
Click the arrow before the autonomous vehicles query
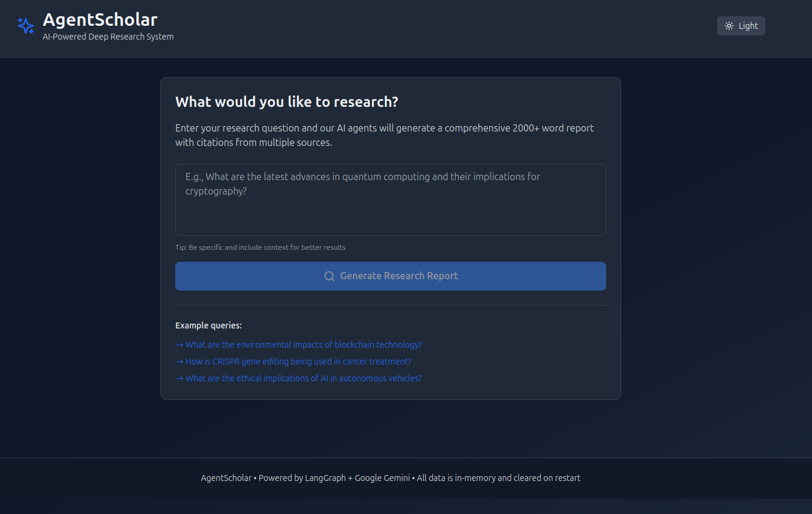tap(179, 378)
